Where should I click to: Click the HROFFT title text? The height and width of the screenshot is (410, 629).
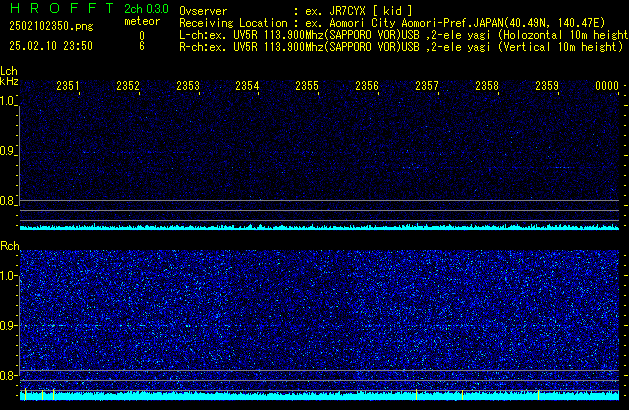pyautogui.click(x=62, y=8)
